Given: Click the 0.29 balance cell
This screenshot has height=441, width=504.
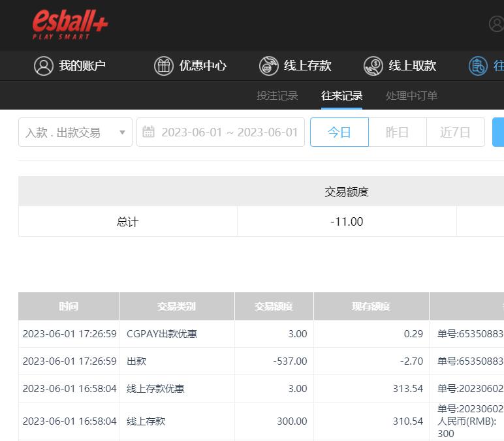Looking at the screenshot, I should pos(371,334).
